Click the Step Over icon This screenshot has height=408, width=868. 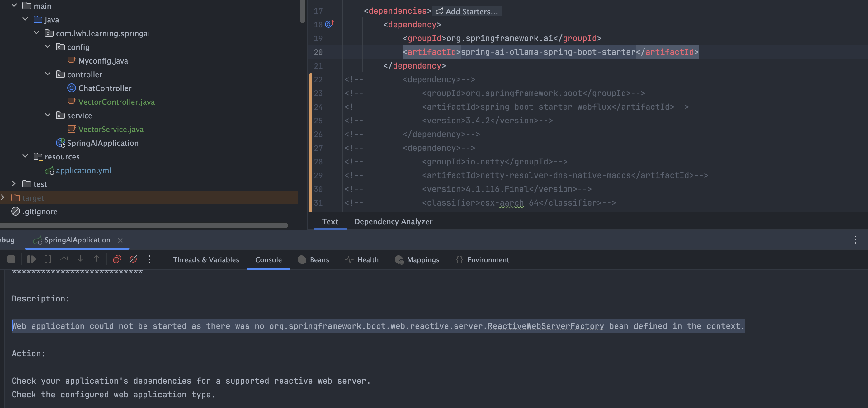tap(64, 259)
